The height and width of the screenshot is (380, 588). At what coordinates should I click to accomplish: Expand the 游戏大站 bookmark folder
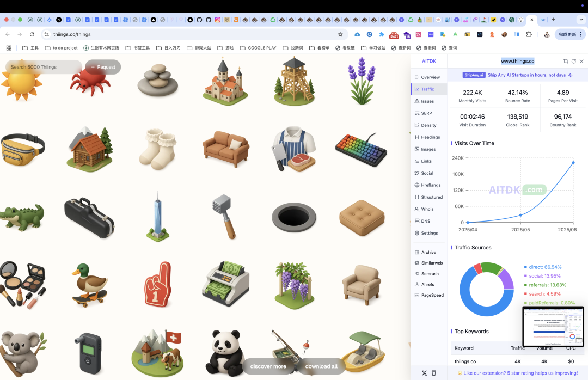click(199, 48)
